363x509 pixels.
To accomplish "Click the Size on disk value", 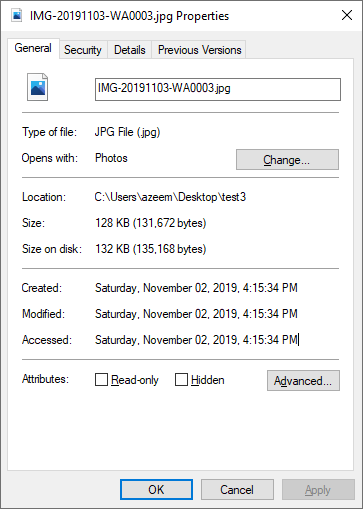I will pos(151,249).
